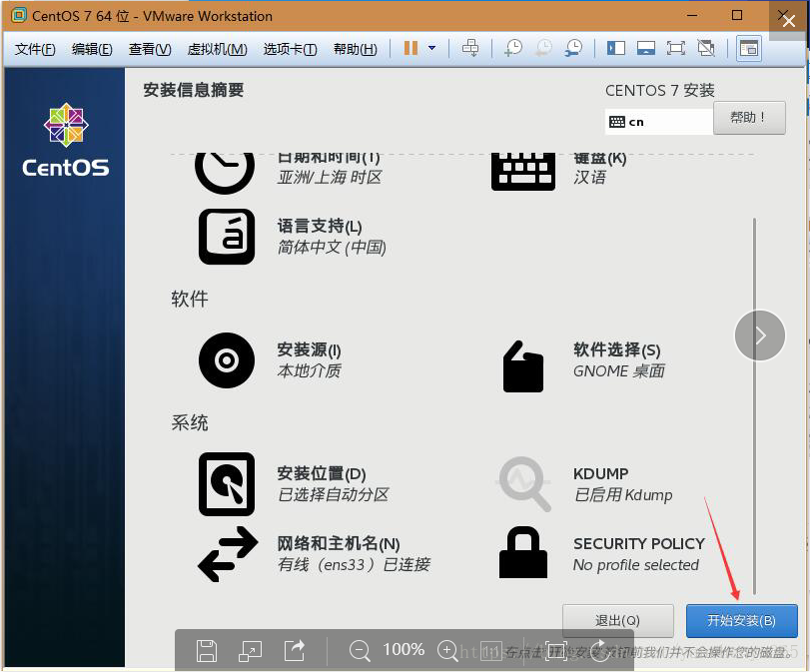The image size is (810, 672).
Task: Rotate the image icon
Action: coord(599,650)
